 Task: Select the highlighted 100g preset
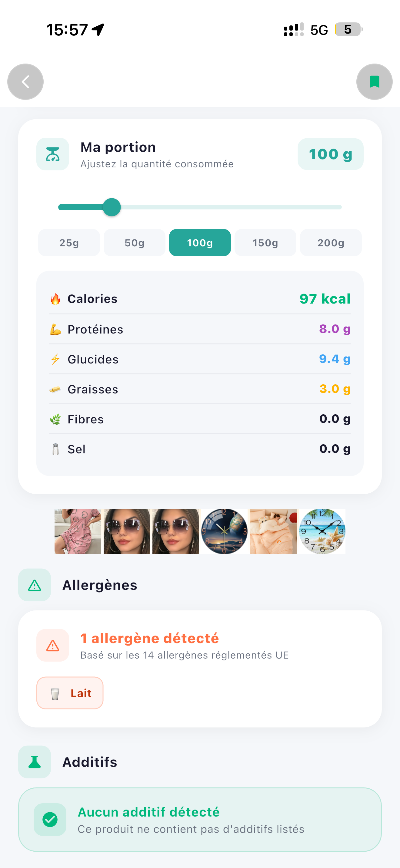pyautogui.click(x=200, y=243)
